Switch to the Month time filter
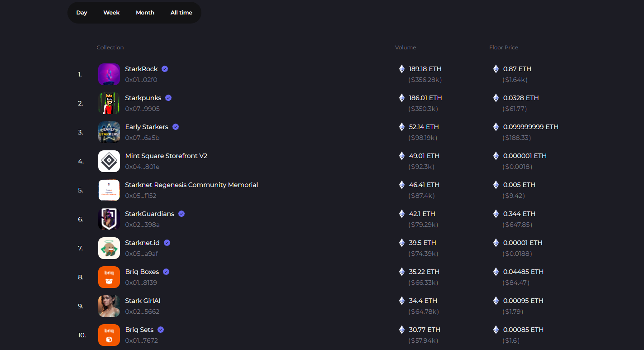 (x=145, y=13)
